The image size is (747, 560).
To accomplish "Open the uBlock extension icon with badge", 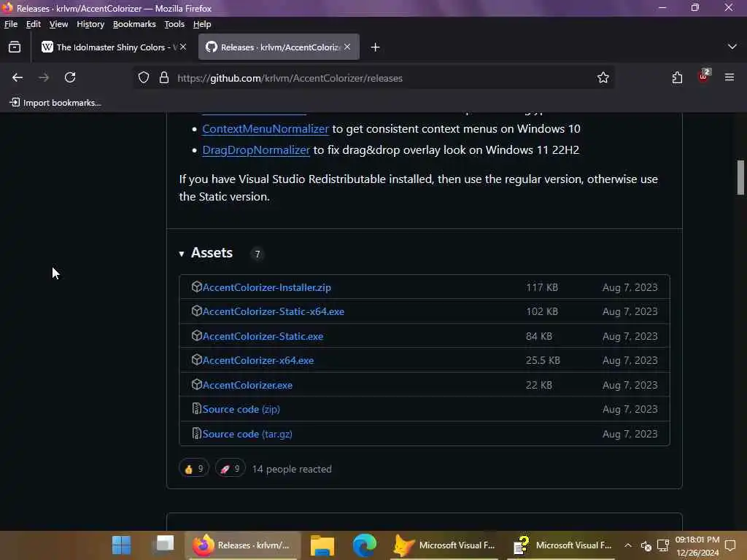I will pyautogui.click(x=704, y=76).
